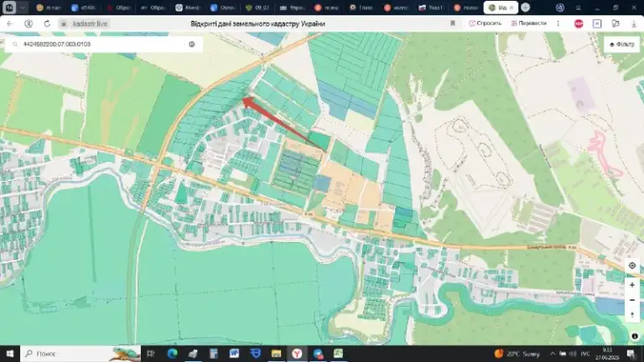644x362 pixels.
Task: Open the Фільтр map filter
Action: pyautogui.click(x=621, y=44)
